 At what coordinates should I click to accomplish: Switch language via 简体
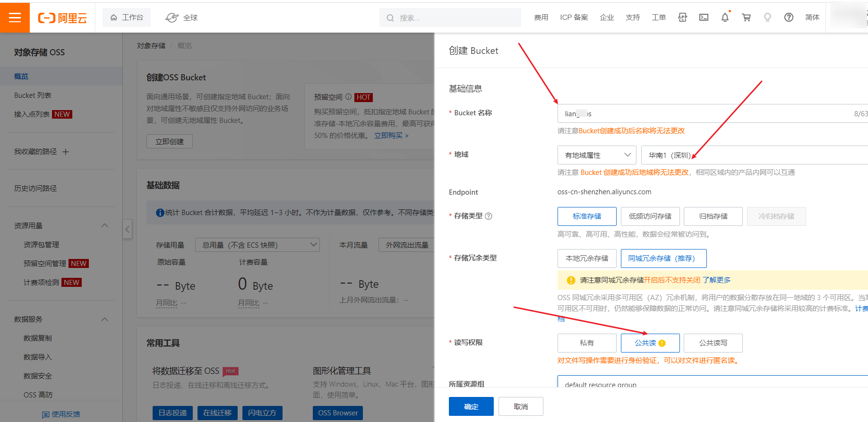pyautogui.click(x=812, y=17)
